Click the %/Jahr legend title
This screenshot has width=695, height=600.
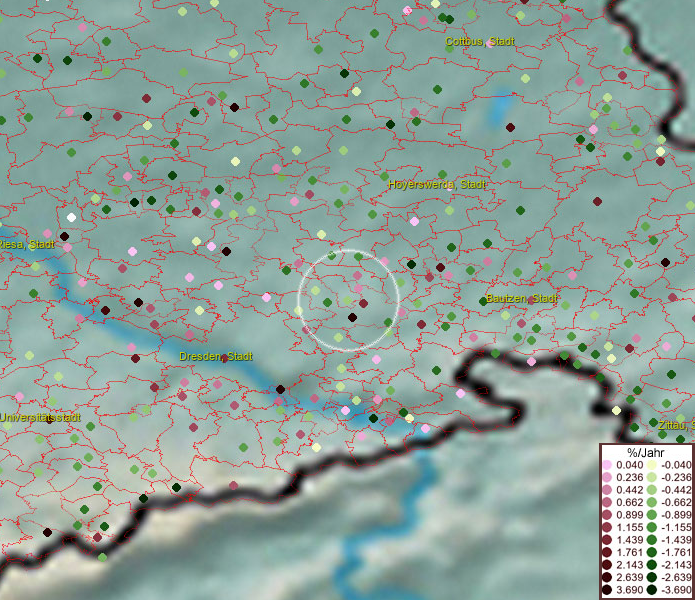(x=646, y=453)
